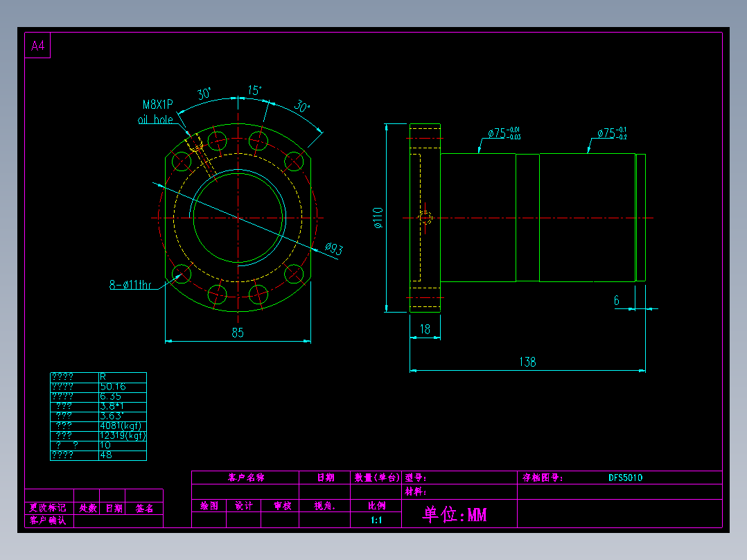Select the 8-ø11thr hole callout
The height and width of the screenshot is (560, 747).
pos(130,285)
